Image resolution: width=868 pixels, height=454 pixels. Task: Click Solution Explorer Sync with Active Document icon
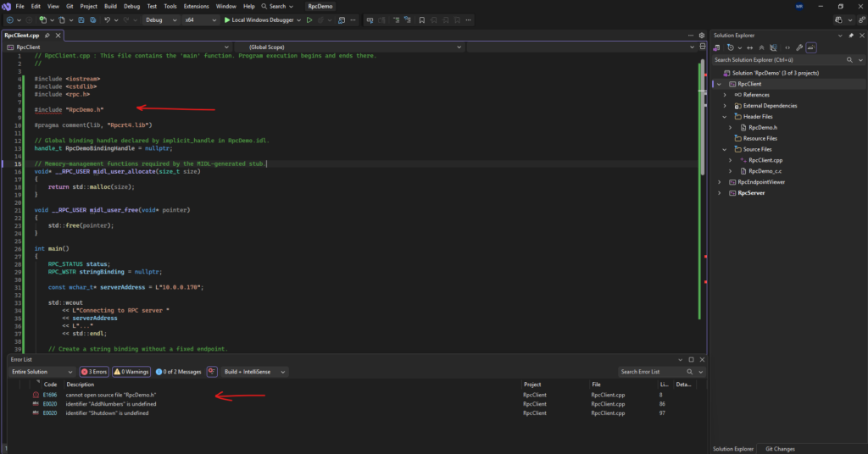click(x=749, y=47)
